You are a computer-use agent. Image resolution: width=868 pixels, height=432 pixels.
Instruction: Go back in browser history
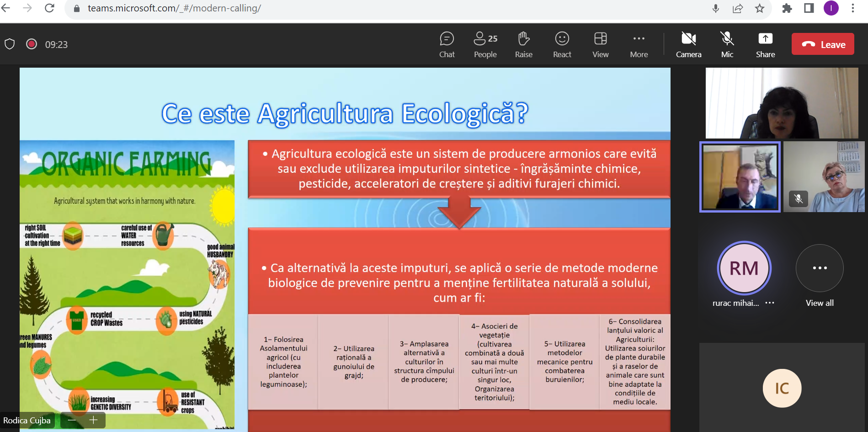[5, 8]
